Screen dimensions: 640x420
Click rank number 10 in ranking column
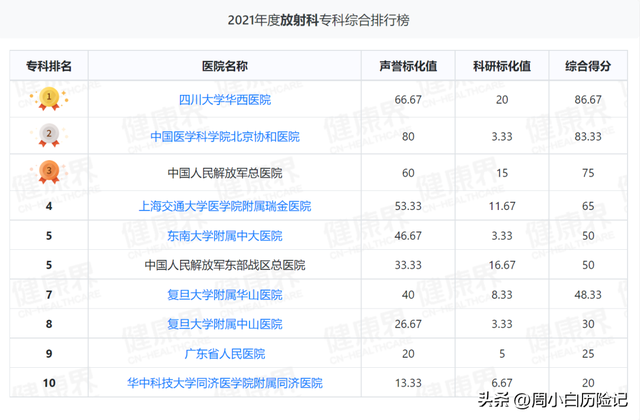tap(49, 383)
